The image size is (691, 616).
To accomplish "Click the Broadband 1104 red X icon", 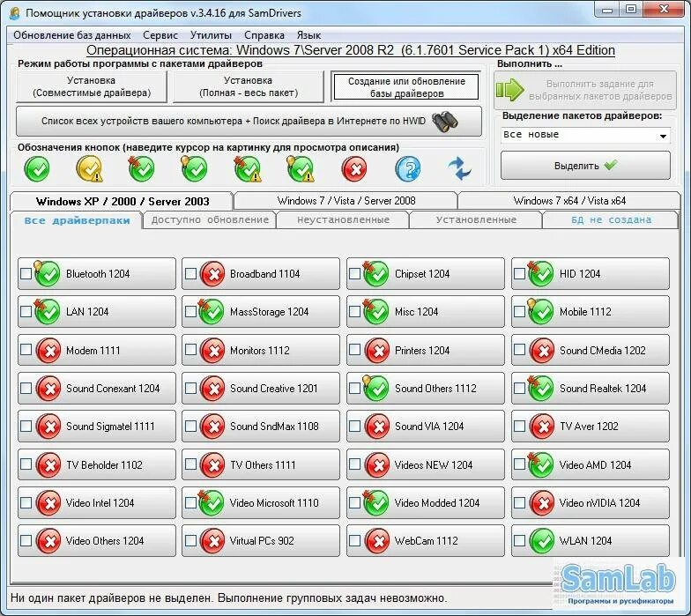I will (213, 273).
